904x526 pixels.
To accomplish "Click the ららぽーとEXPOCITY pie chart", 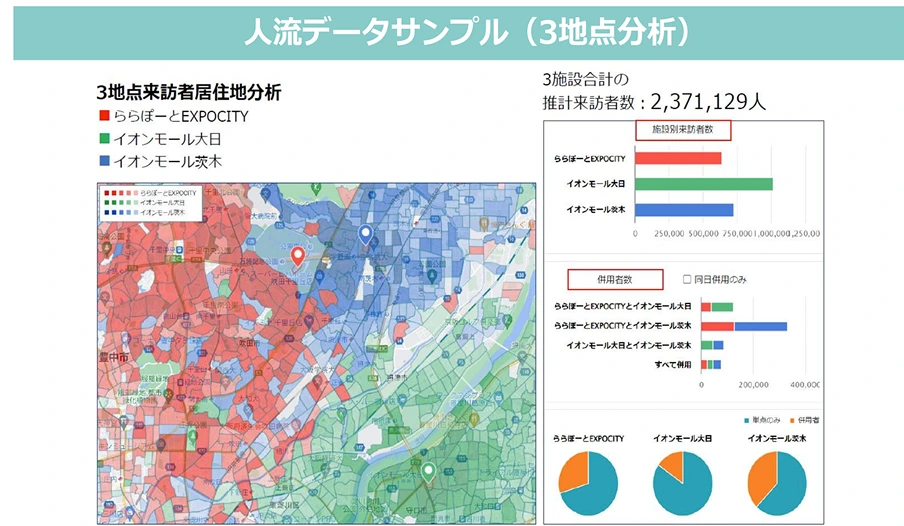I will click(588, 483).
